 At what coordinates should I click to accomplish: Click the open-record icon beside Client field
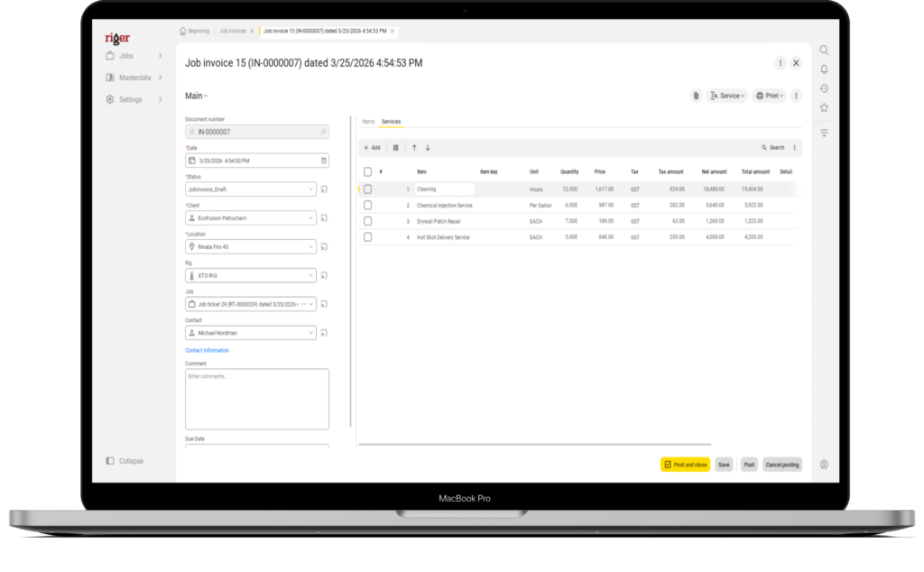[324, 218]
